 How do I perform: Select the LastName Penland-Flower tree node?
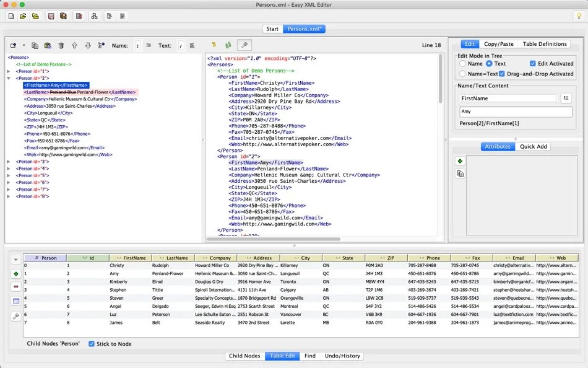pyautogui.click(x=80, y=92)
